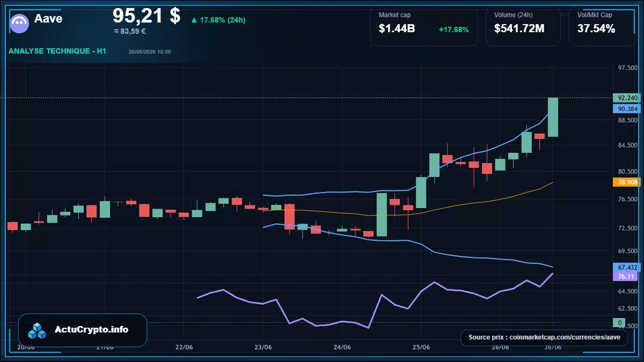
Task: Click the ActuCrypto.info cube logo icon
Action: (x=38, y=330)
